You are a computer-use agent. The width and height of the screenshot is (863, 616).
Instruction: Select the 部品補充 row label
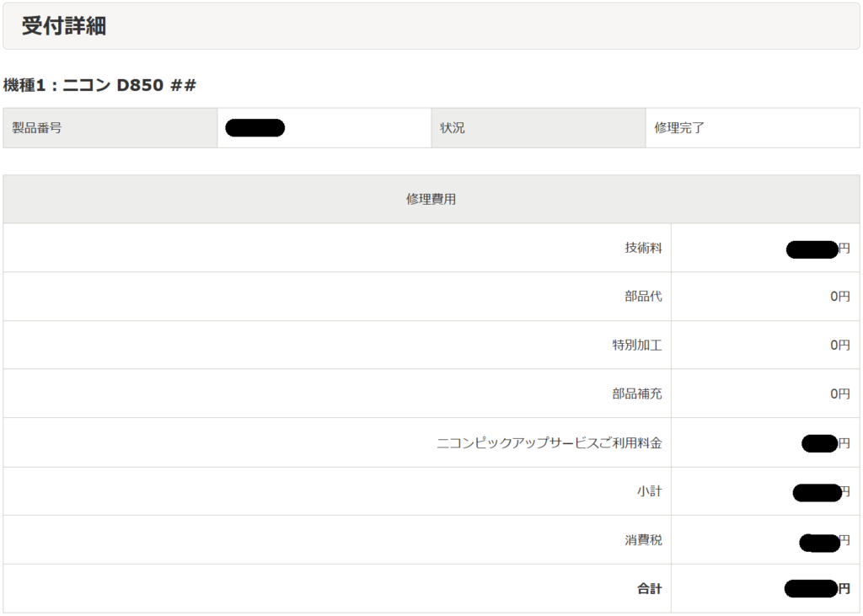637,394
